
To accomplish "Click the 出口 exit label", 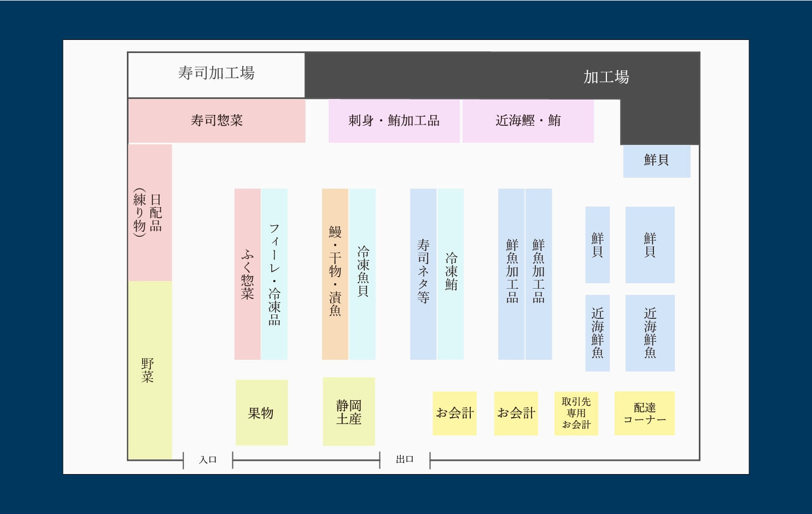I will 405,459.
